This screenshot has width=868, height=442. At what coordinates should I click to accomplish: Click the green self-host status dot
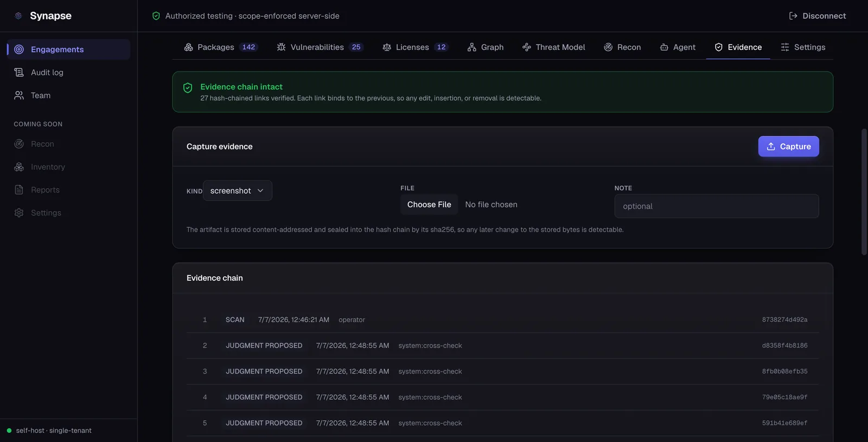[9, 431]
